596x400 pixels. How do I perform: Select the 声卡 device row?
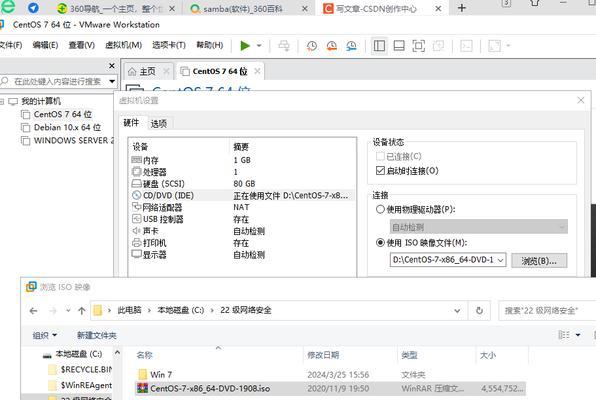coord(242,231)
